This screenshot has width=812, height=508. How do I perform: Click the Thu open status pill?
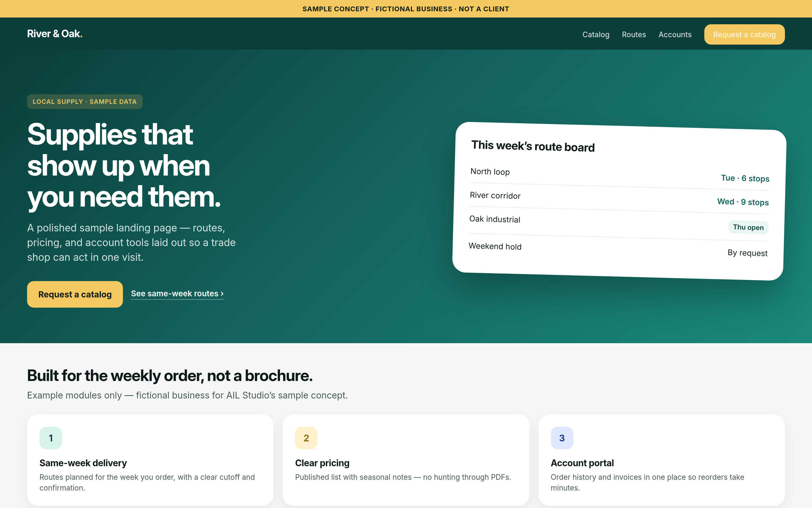(x=748, y=227)
